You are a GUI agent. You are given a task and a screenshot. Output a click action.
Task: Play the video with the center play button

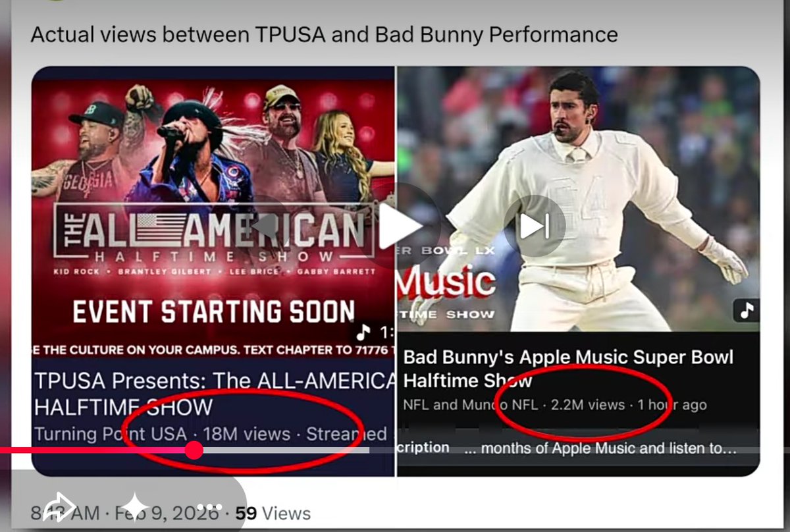click(400, 226)
